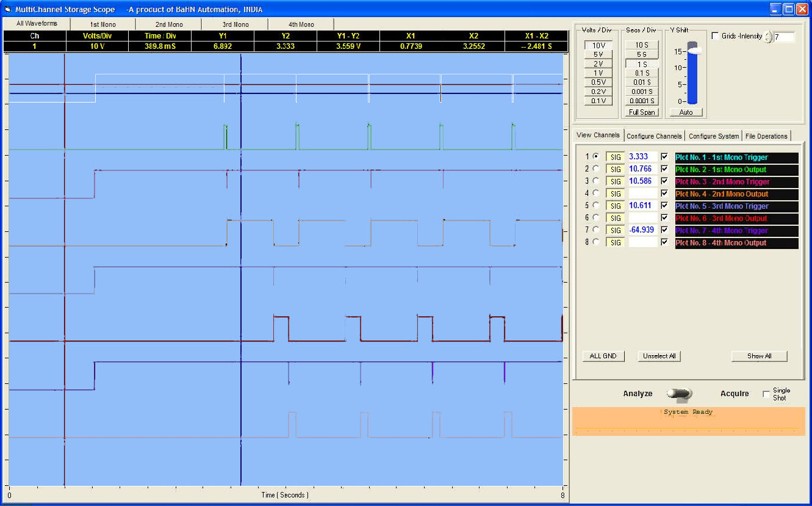
Task: Set Volts/Div to 10V
Action: (x=598, y=45)
